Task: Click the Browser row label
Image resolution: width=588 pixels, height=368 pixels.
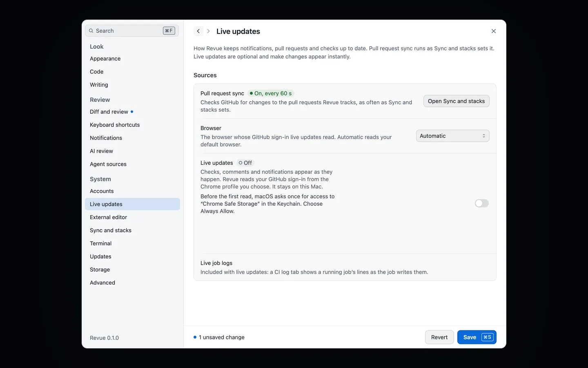Action: [x=211, y=128]
